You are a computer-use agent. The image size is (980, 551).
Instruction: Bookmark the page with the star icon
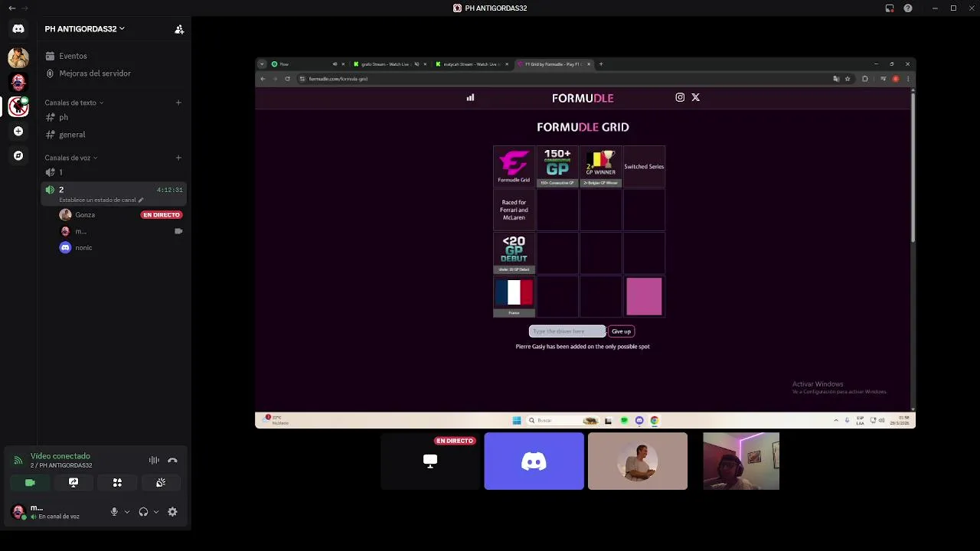pyautogui.click(x=848, y=79)
